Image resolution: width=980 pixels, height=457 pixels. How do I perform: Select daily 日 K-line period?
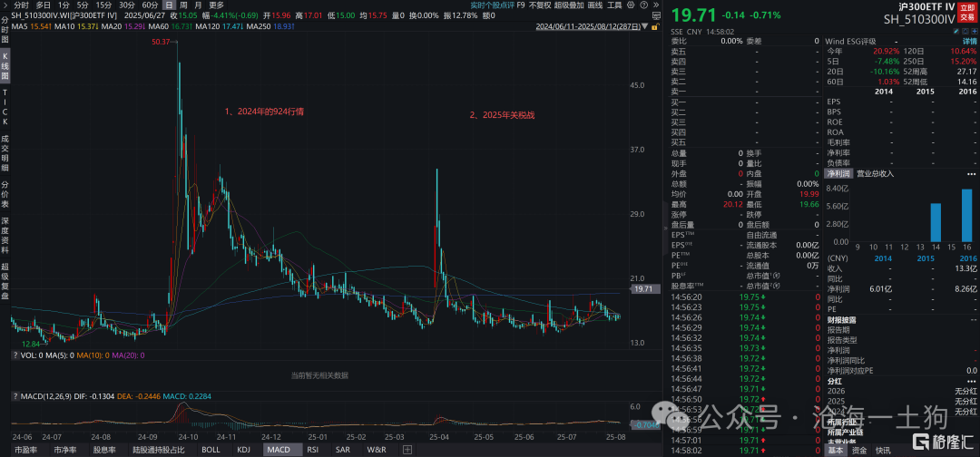(170, 5)
